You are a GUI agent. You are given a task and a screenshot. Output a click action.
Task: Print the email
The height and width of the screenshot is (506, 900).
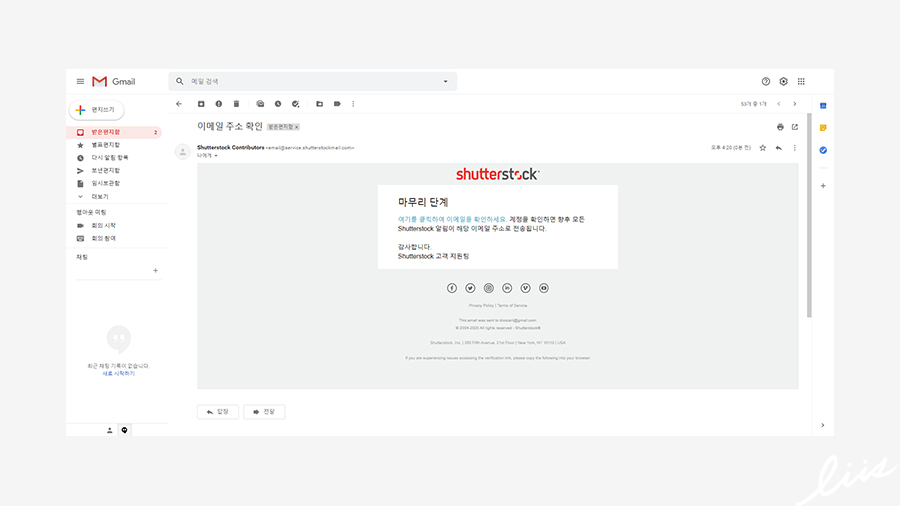point(780,127)
